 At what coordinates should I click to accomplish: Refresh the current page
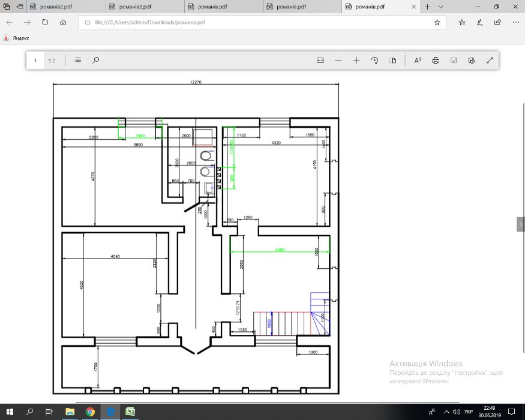click(44, 22)
